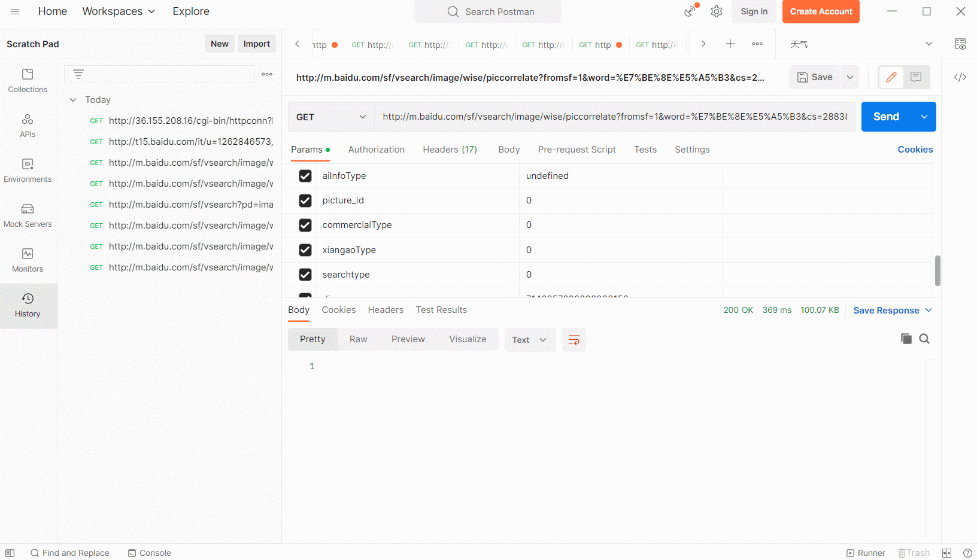Image resolution: width=977 pixels, height=560 pixels.
Task: Open the environment selector dropdown
Action: (x=861, y=44)
